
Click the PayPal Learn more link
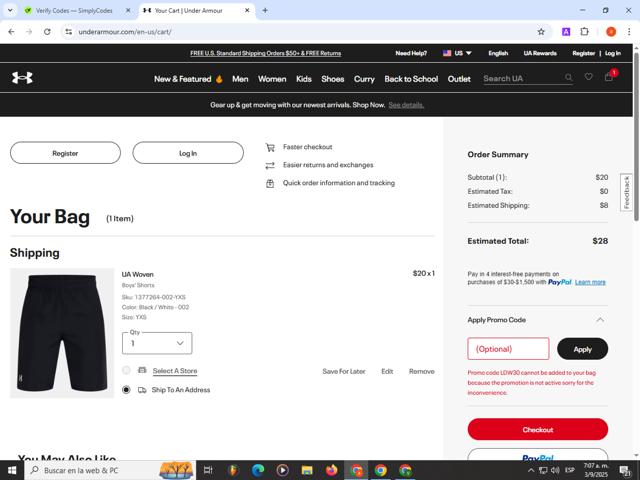point(590,282)
